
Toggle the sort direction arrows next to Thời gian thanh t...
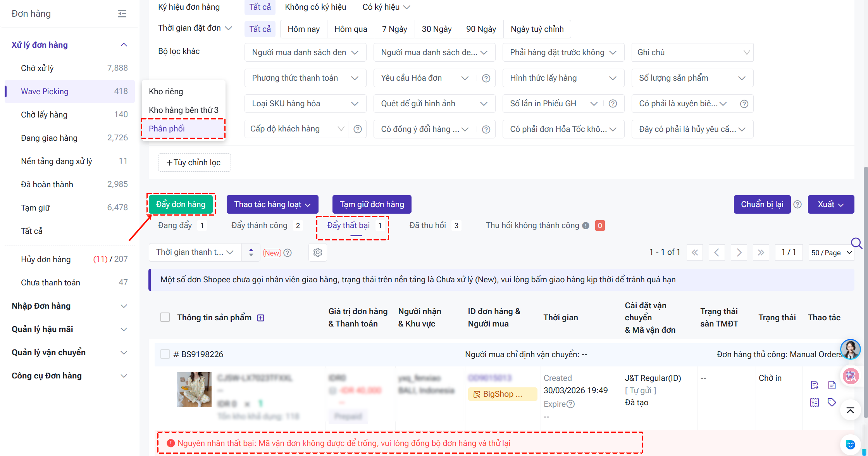(251, 252)
